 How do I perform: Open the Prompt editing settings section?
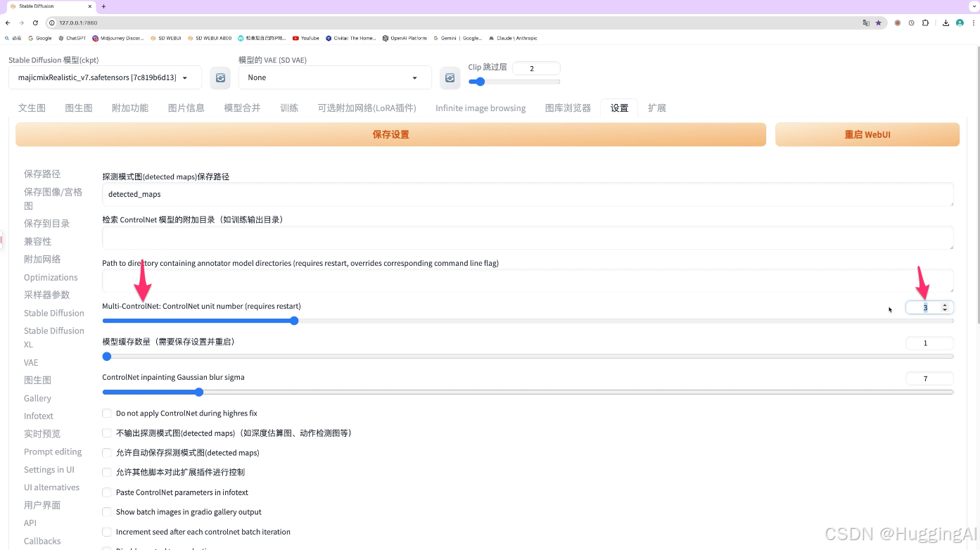(x=53, y=452)
